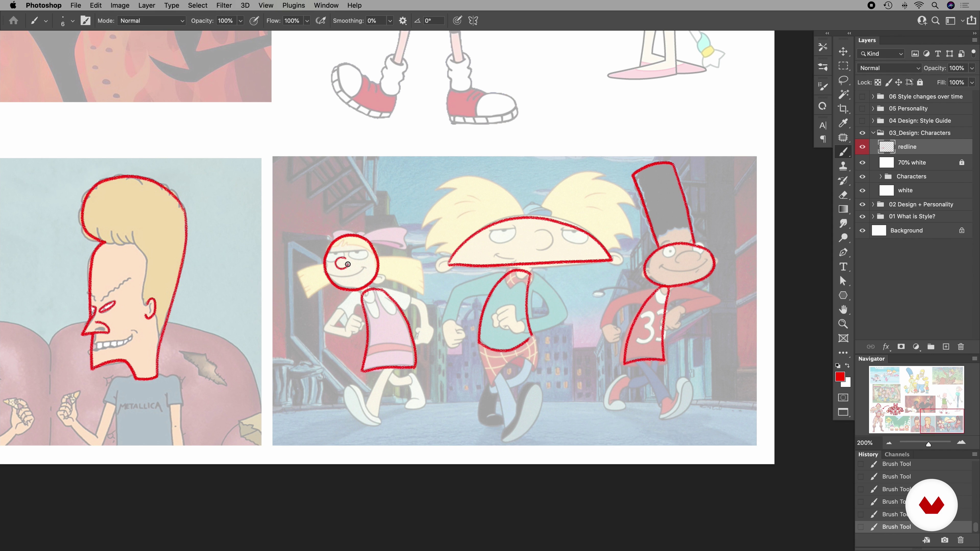Screen dimensions: 980x551
Task: Create a new layer
Action: (946, 347)
